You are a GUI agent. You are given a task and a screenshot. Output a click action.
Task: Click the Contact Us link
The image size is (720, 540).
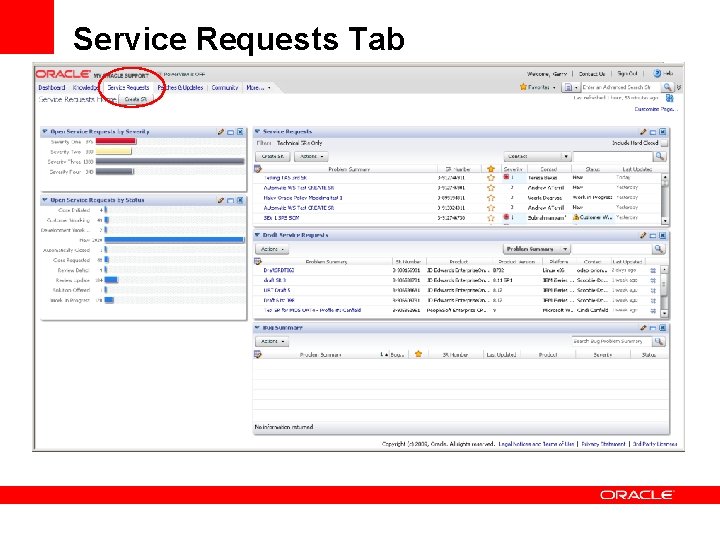pyautogui.click(x=592, y=74)
